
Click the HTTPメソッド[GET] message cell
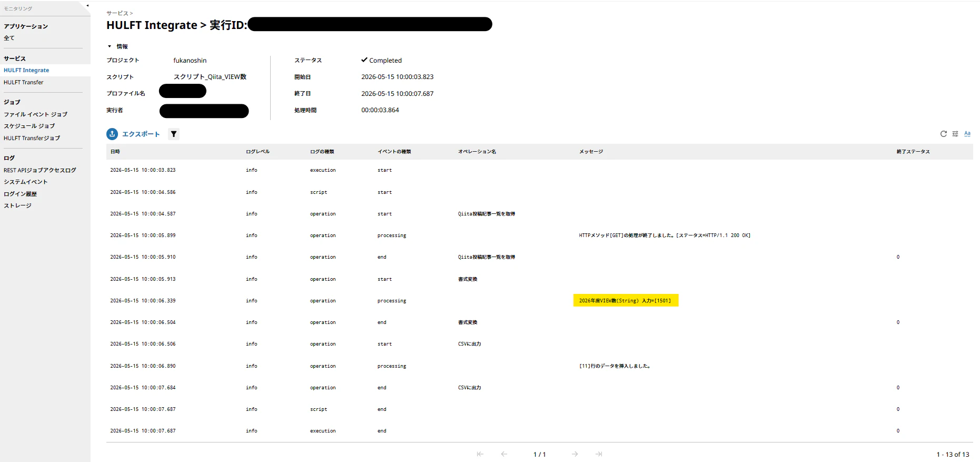665,235
